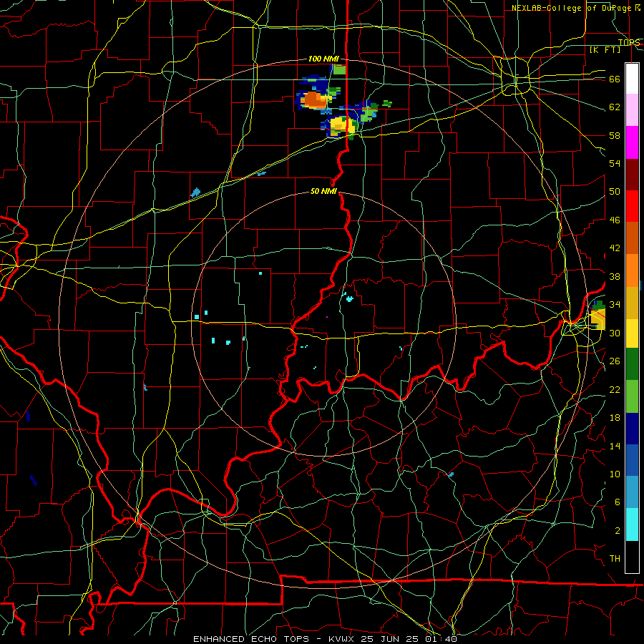Click the '42' scale value
The height and width of the screenshot is (644, 644).
point(615,248)
